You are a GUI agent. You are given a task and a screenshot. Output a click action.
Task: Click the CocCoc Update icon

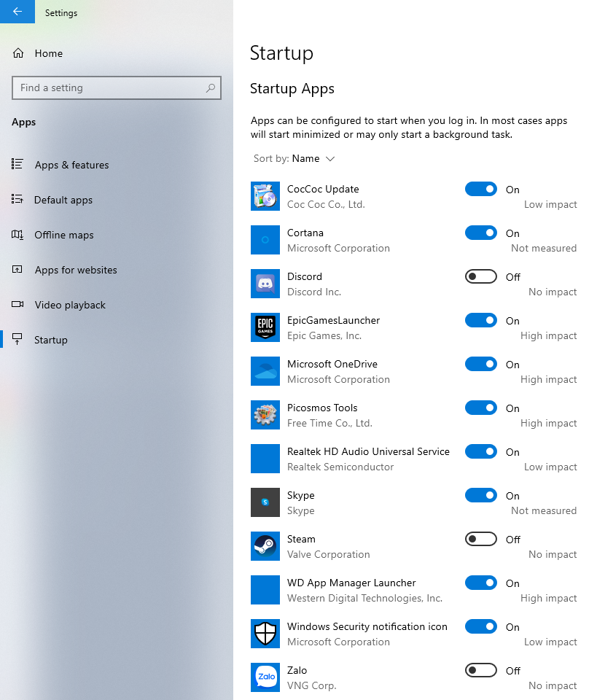pos(265,196)
